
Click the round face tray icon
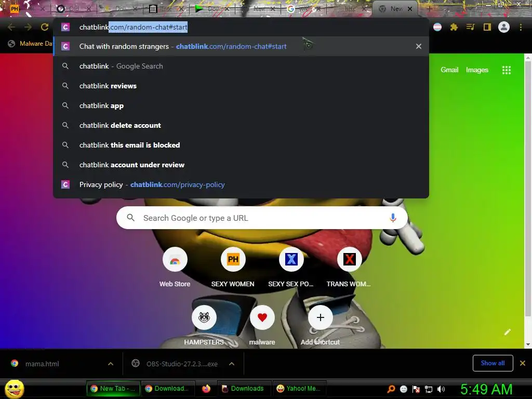(x=403, y=389)
